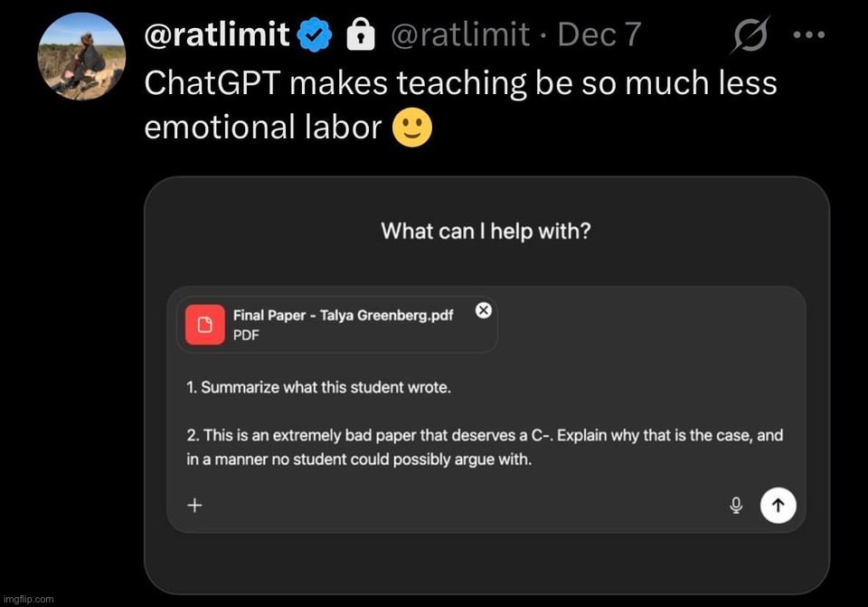This screenshot has width=868, height=607.
Task: Expand the attached PDF file card
Action: point(335,324)
